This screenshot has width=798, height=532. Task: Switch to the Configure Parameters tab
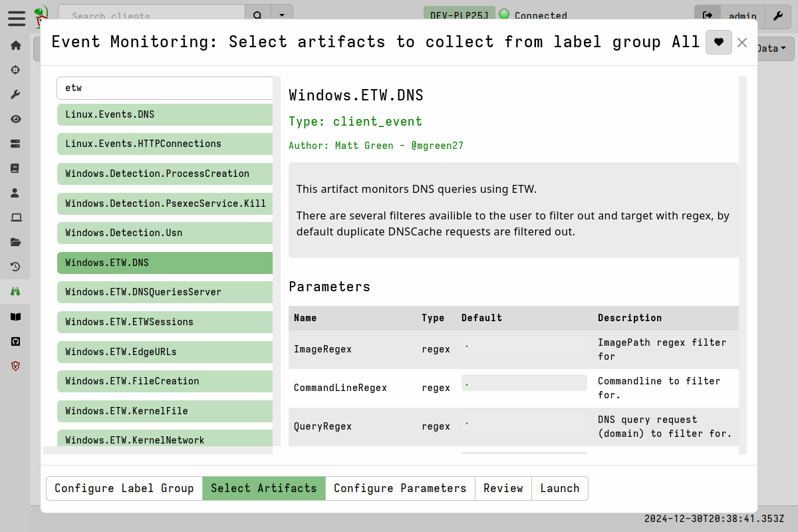tap(400, 488)
